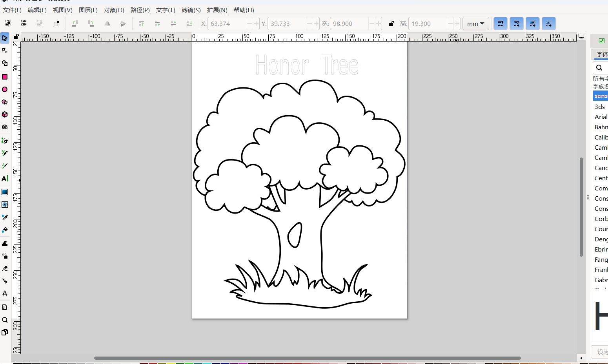Select the Mesh gradient tool
Viewport: 608px width, 364px height.
[x=5, y=205]
